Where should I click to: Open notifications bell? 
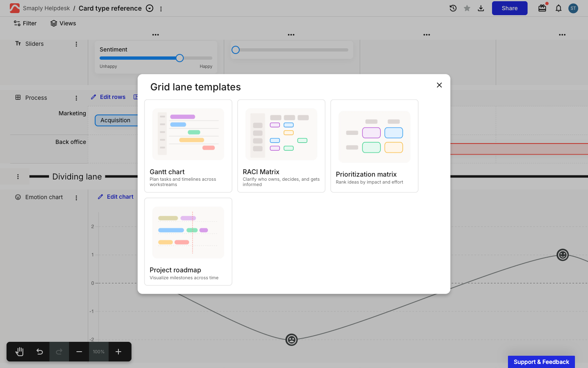point(559,8)
